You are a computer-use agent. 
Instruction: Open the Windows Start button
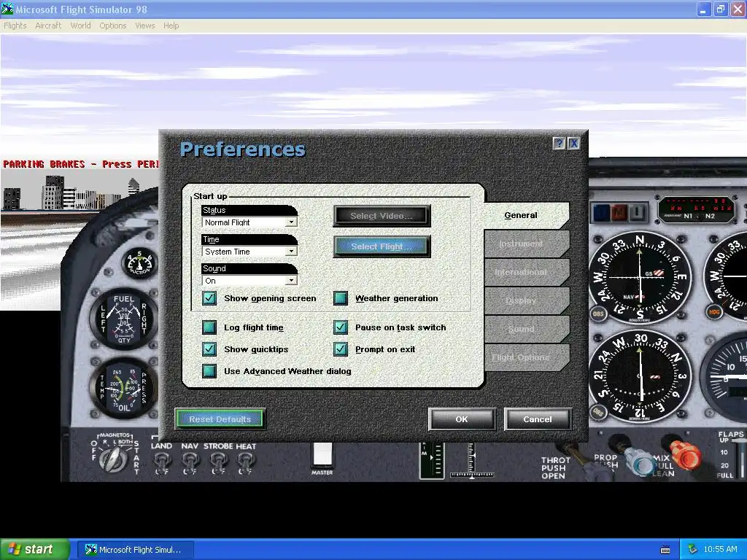(x=35, y=550)
